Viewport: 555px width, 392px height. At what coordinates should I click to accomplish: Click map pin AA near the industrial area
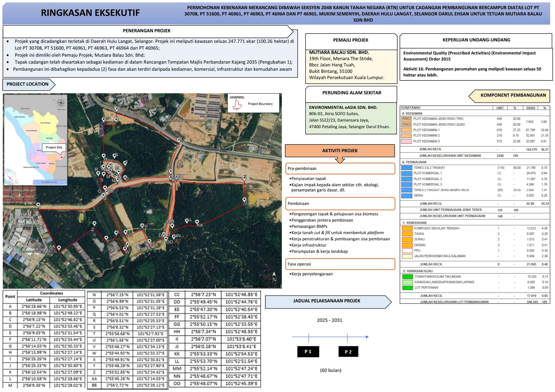point(59,248)
